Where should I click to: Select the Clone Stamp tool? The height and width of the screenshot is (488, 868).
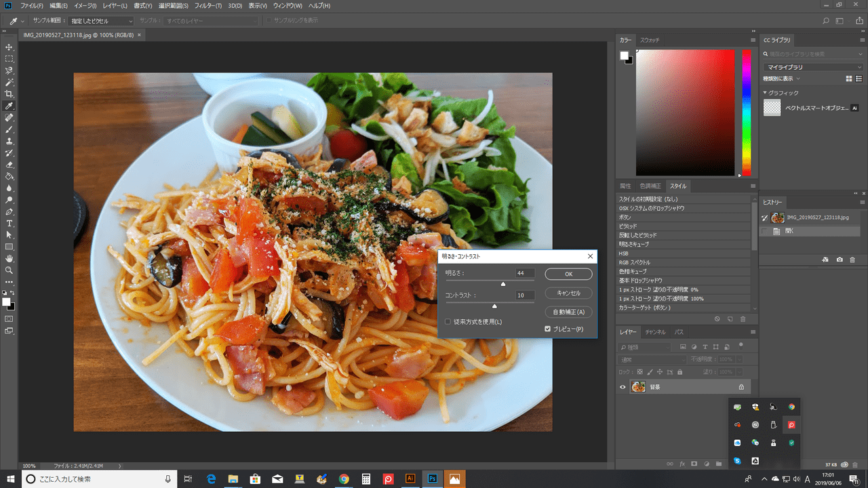[9, 141]
